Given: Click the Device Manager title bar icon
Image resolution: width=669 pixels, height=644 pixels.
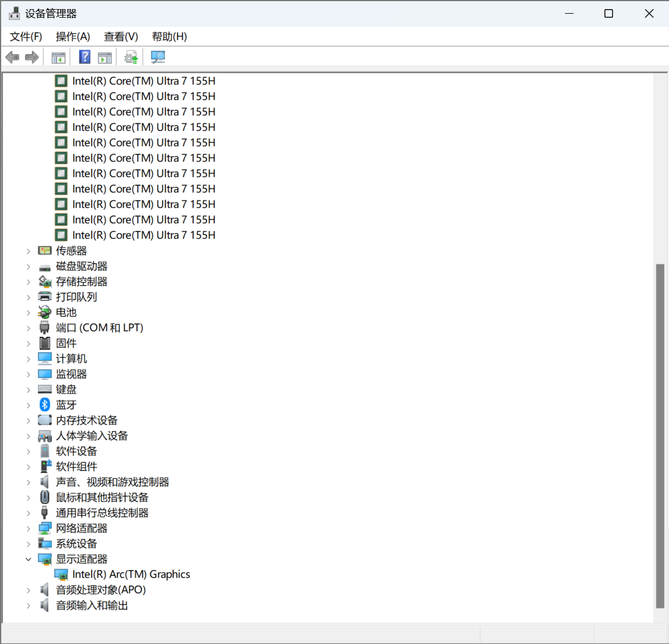Looking at the screenshot, I should coord(14,13).
